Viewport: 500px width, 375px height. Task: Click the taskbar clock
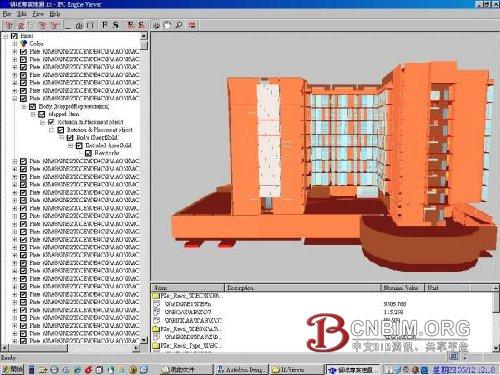pyautogui.click(x=464, y=369)
